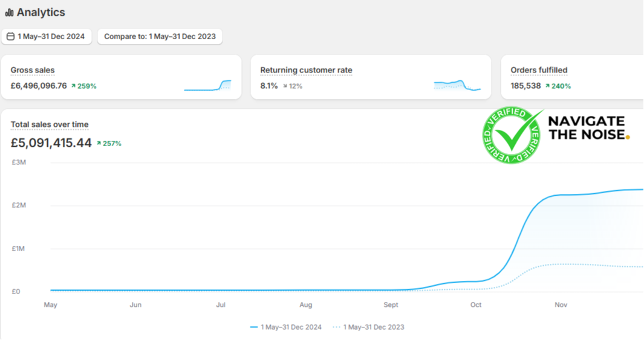
Task: Open the 1 May–31 Dec 2024 date range picker
Action: pos(47,37)
